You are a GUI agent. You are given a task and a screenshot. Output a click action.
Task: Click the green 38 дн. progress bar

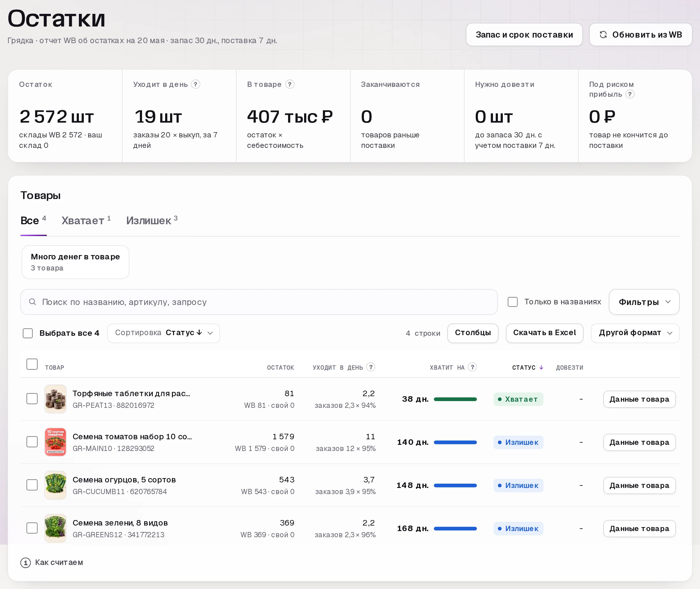coord(455,399)
